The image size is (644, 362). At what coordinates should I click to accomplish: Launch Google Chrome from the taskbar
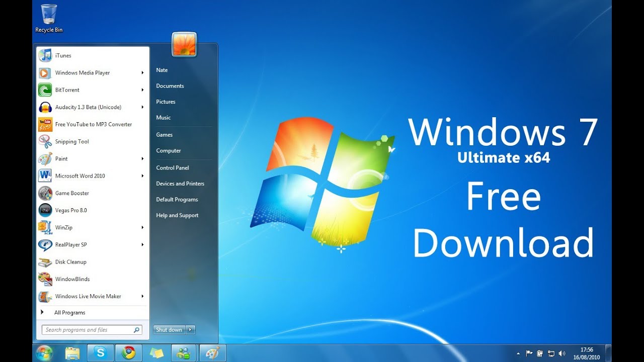click(x=128, y=353)
